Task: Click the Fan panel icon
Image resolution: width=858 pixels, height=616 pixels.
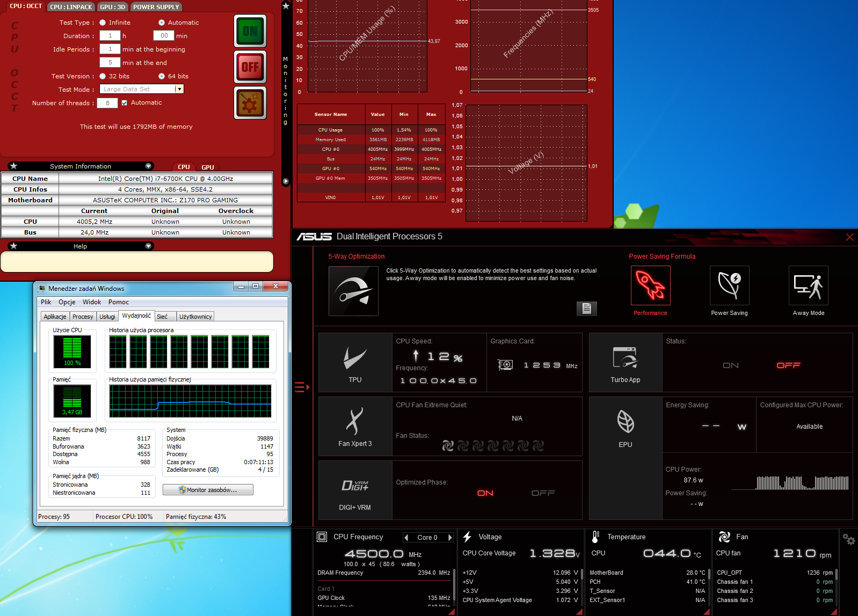Action: (724, 537)
